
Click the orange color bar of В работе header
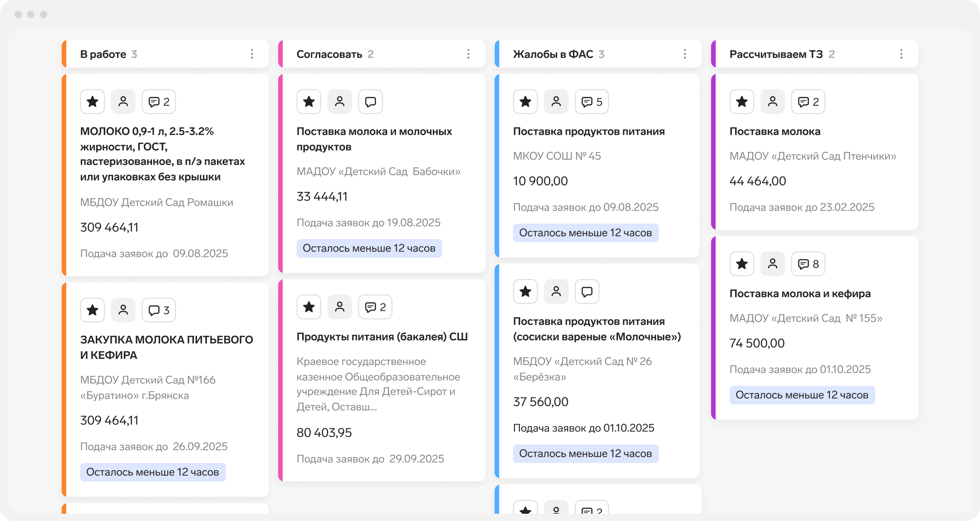coord(64,54)
